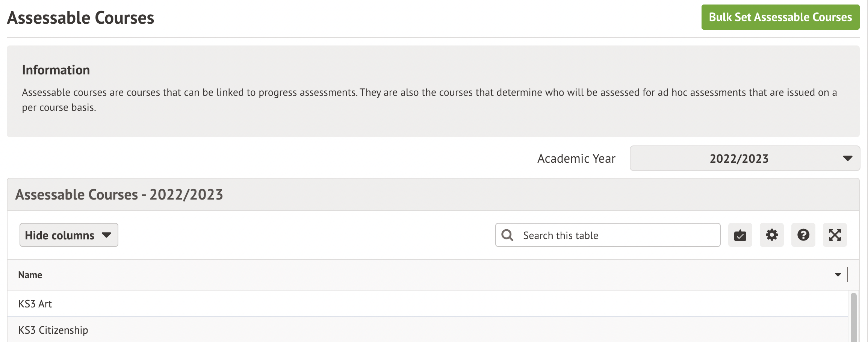Click the Academic Year dropdown caret arrow
868x342 pixels.
pos(847,158)
